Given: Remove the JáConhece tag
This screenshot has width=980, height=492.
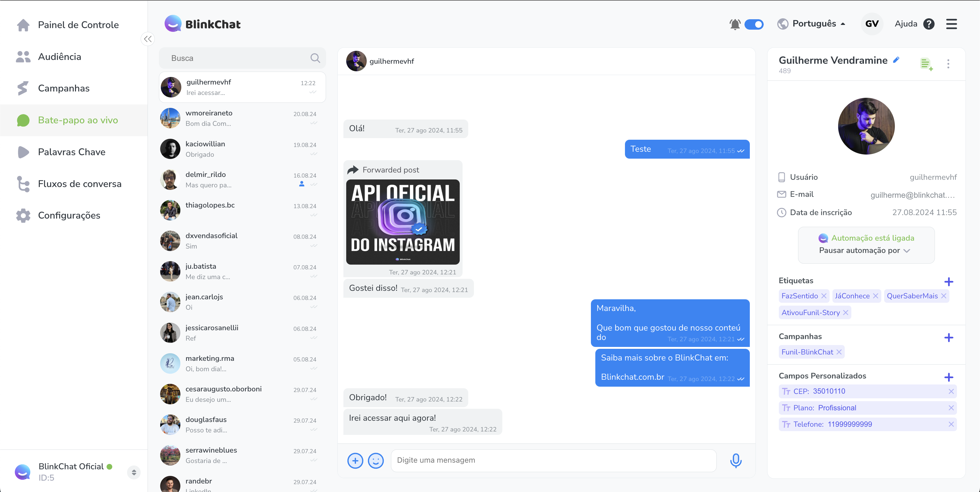Looking at the screenshot, I should pos(875,296).
